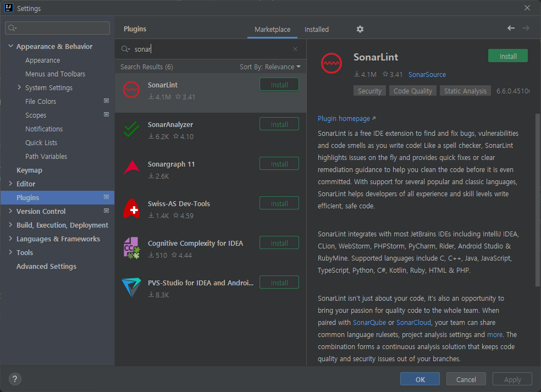Click the Apply button
Screen dimensions: 541x392
512,379
